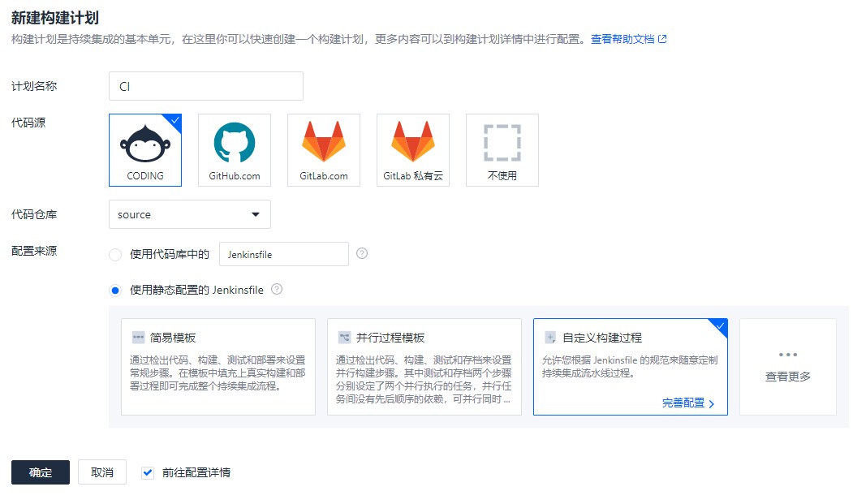Select the GitLab 私有云 source icon
Screen dimensions: 853x504
click(x=412, y=144)
